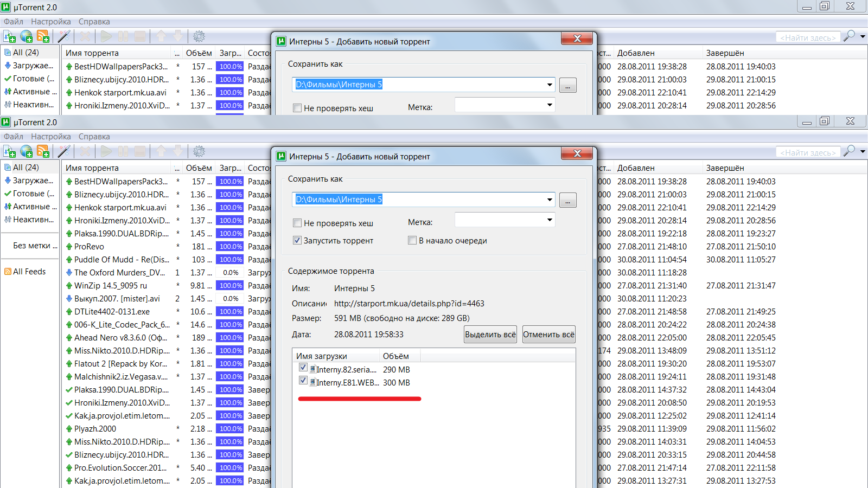The image size is (868, 488).
Task: Click 100.0% progress bar of WinZip 14.5_9095 row
Action: point(230,286)
